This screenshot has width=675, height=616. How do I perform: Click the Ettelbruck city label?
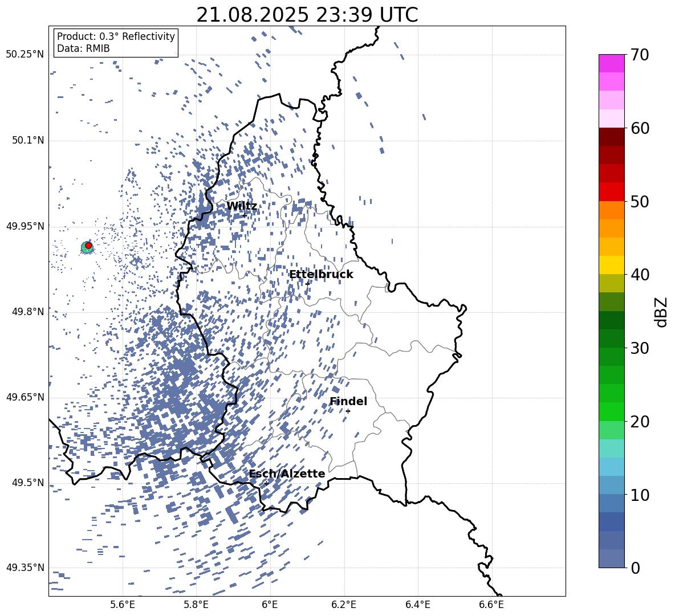(321, 275)
